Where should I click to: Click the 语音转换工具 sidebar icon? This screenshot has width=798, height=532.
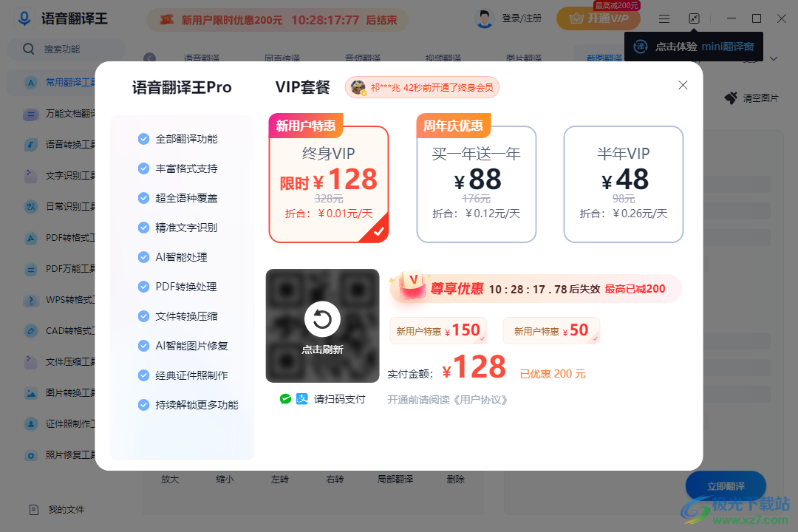point(31,145)
